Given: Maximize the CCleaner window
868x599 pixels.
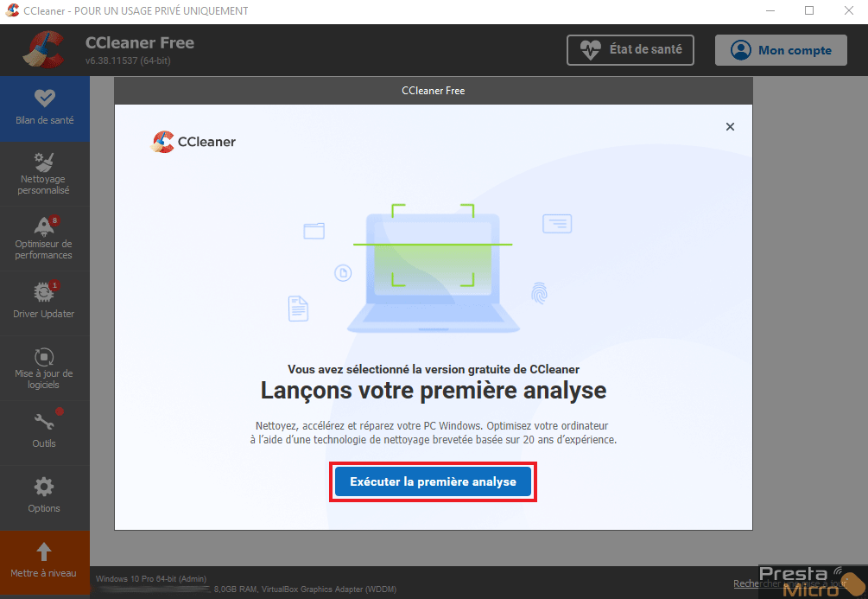Looking at the screenshot, I should pyautogui.click(x=809, y=10).
